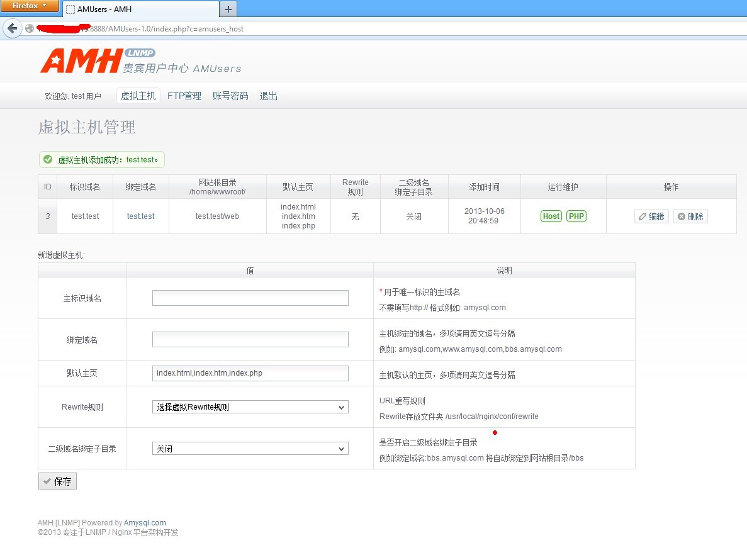747x560 pixels.
Task: Click the 保存 save button
Action: click(x=57, y=481)
